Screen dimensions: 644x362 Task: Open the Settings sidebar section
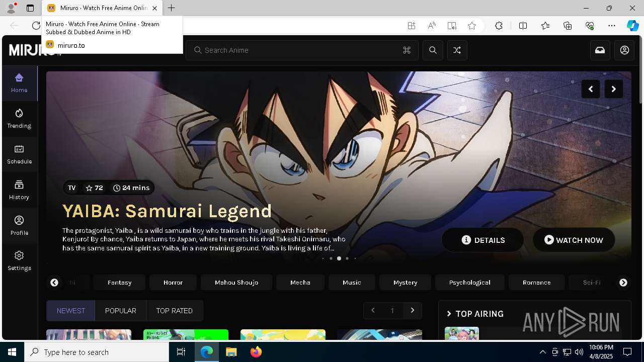[19, 261]
